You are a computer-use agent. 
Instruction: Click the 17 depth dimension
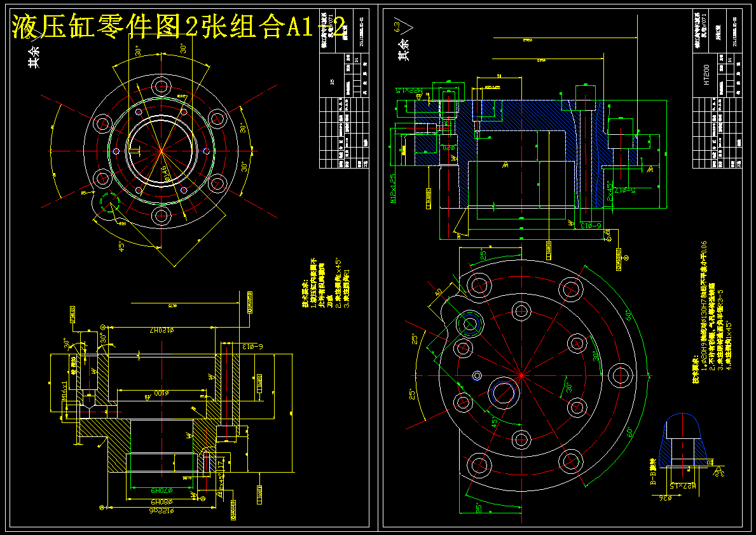click(221, 466)
